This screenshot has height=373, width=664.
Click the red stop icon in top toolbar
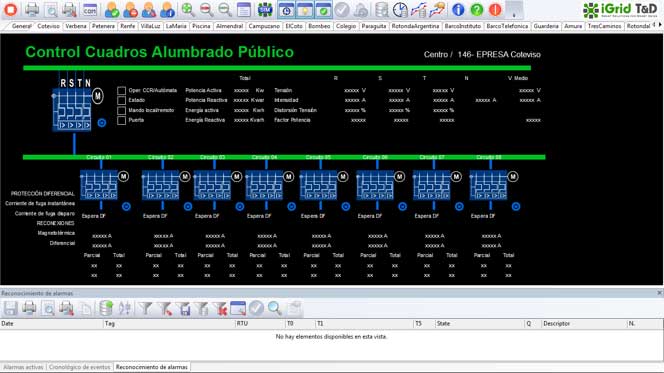point(11,10)
